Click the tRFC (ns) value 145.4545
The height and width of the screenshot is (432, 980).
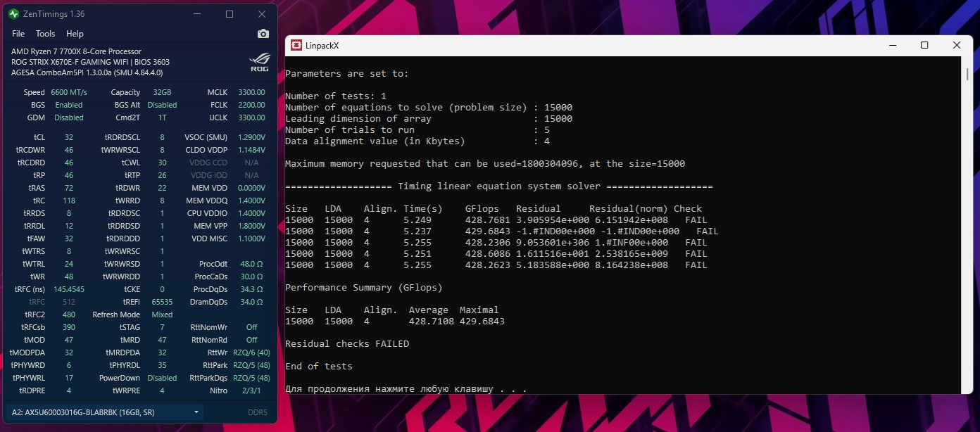click(x=69, y=289)
